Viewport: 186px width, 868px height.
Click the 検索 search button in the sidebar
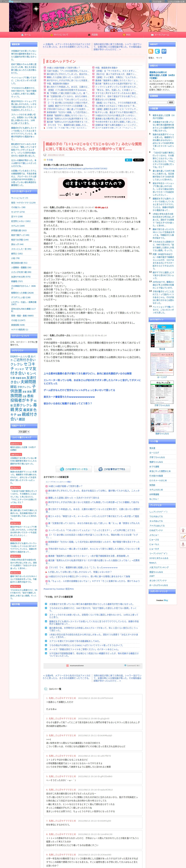[x=171, y=102]
